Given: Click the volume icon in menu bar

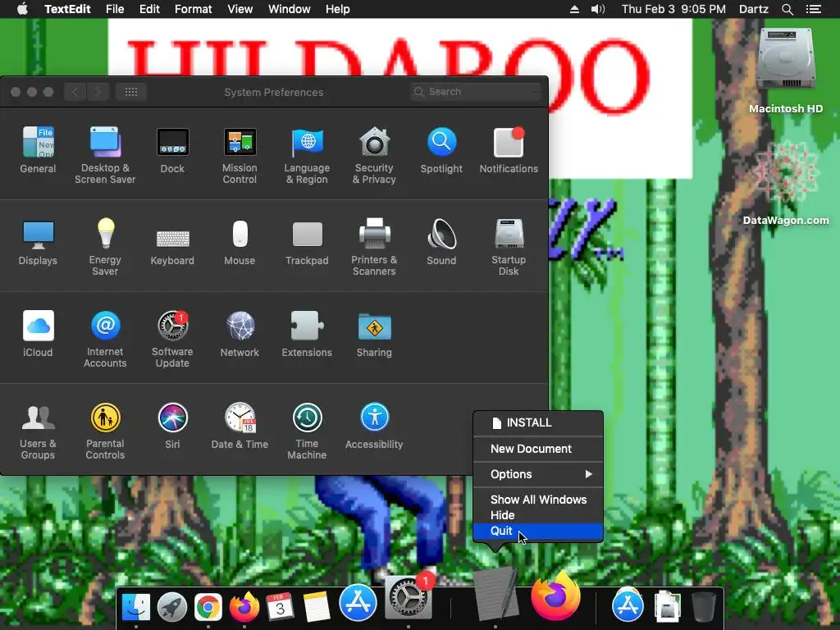Looking at the screenshot, I should click(x=598, y=9).
